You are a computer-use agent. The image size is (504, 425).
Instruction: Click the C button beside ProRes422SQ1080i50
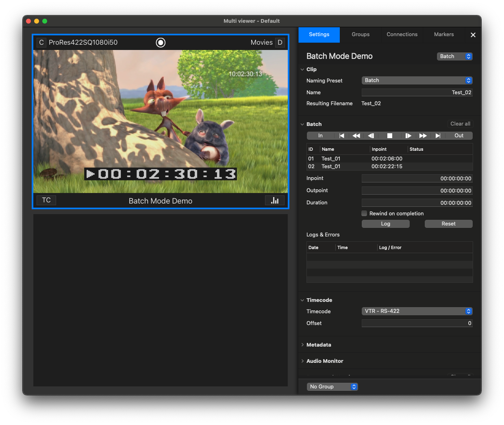pos(41,42)
